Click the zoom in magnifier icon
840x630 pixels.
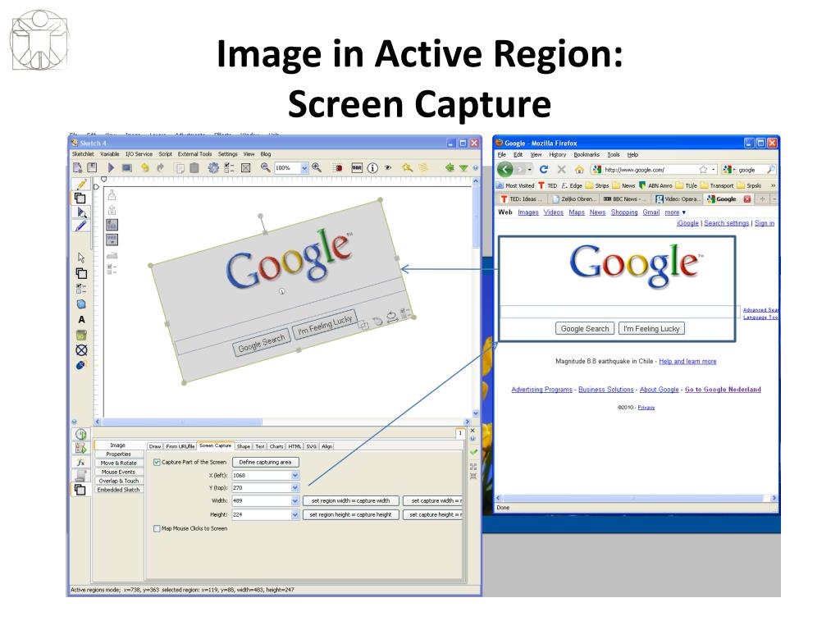317,167
